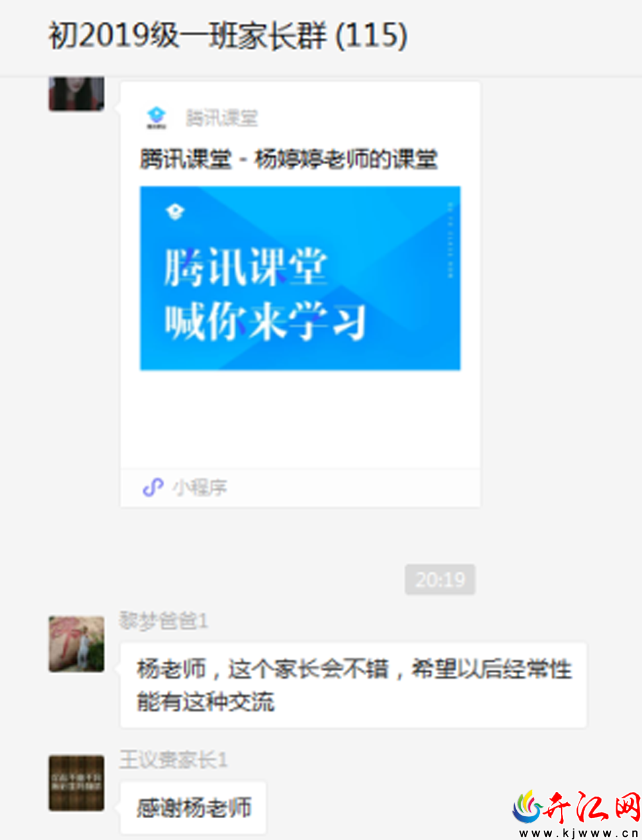Select the 黎梦爸爸1 sender name

click(x=164, y=621)
